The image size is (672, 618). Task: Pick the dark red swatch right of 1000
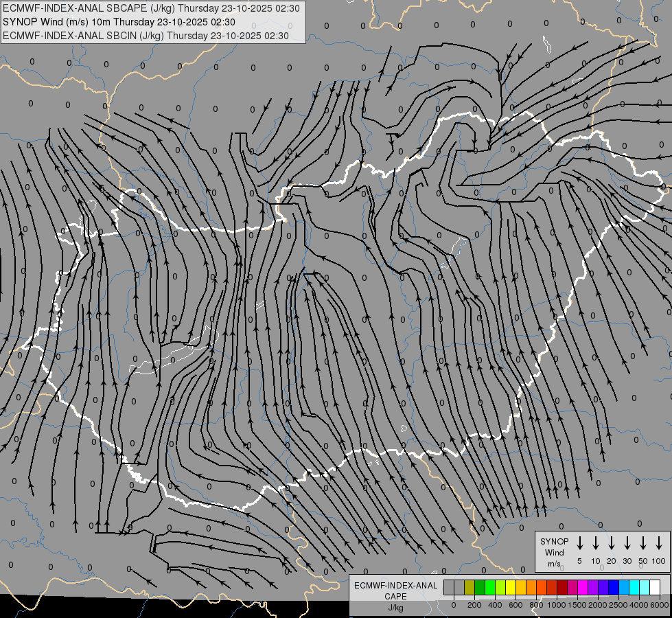point(562,587)
